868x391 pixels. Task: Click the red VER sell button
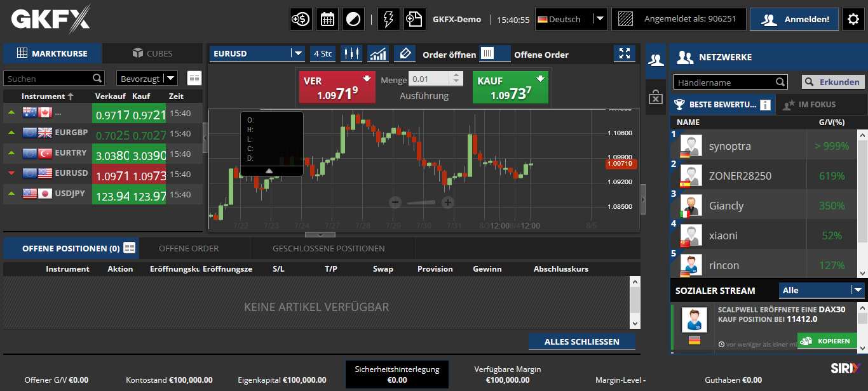337,87
